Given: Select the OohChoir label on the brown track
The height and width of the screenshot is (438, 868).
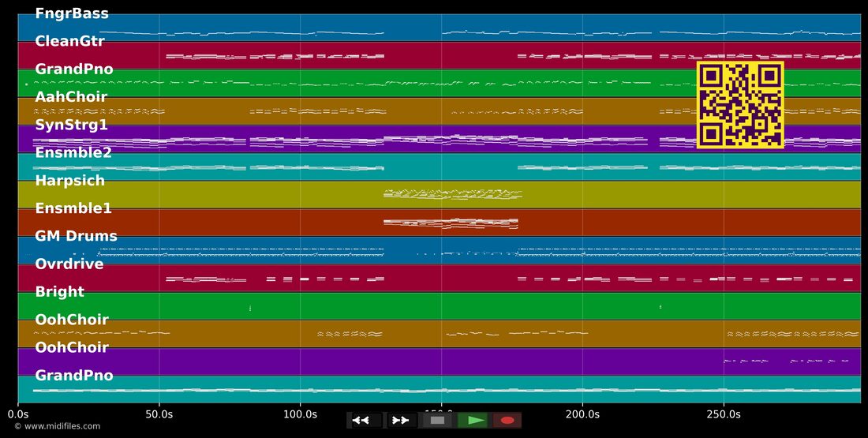Looking at the screenshot, I should (x=71, y=320).
